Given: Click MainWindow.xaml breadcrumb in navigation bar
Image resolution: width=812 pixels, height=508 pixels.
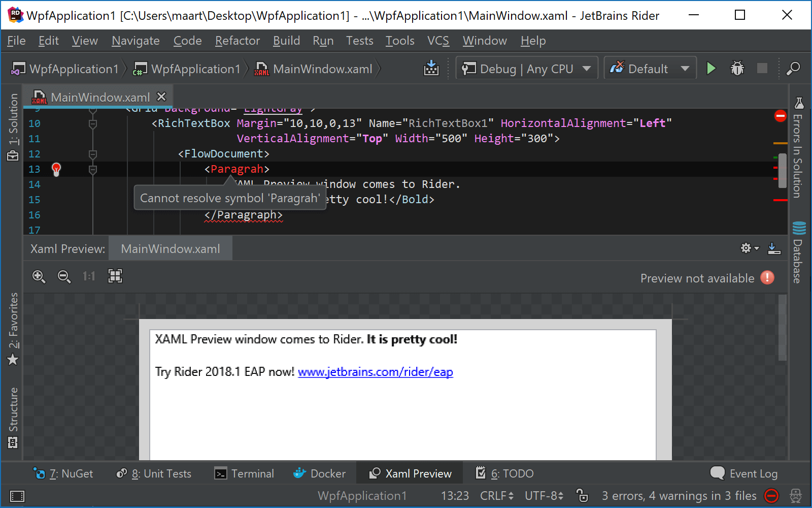Looking at the screenshot, I should pyautogui.click(x=314, y=69).
